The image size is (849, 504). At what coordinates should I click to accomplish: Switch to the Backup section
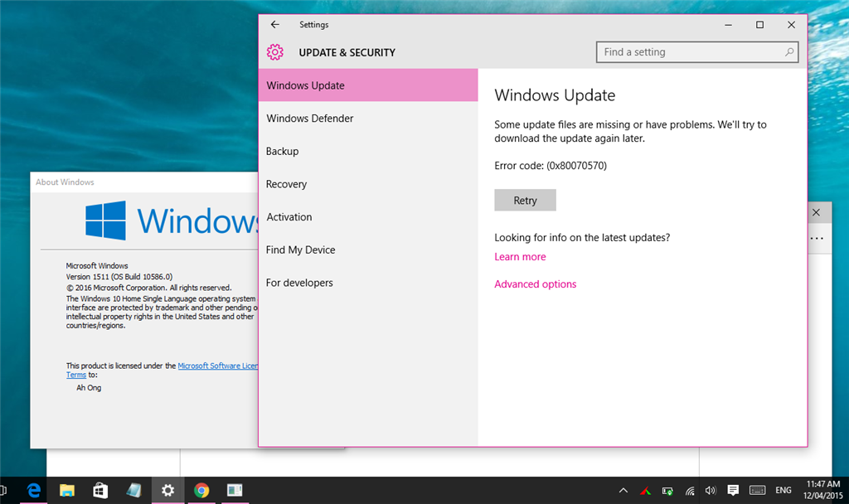coord(368,152)
